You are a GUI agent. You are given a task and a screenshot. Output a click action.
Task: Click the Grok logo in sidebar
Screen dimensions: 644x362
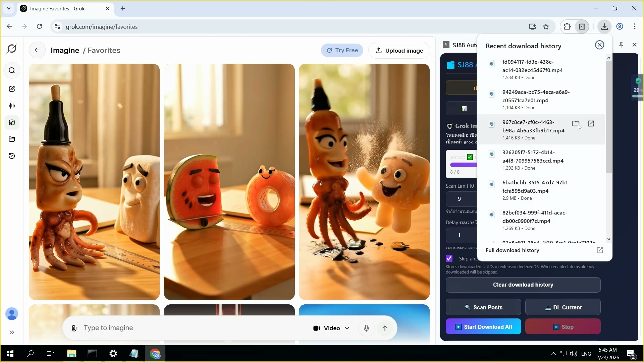click(12, 49)
